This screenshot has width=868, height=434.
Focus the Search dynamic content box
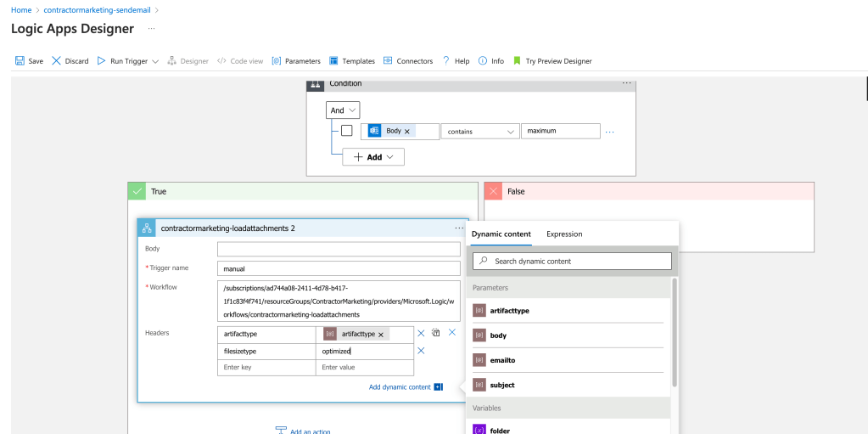[x=572, y=261]
